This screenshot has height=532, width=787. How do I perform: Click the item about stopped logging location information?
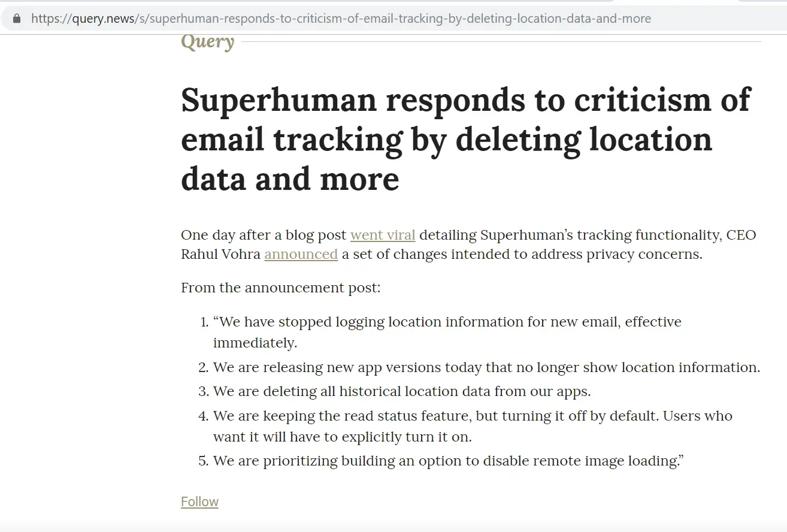click(x=447, y=322)
